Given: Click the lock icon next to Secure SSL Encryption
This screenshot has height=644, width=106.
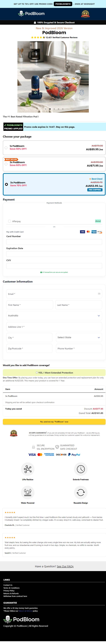Looking at the screenshot, I should pos(34,447).
